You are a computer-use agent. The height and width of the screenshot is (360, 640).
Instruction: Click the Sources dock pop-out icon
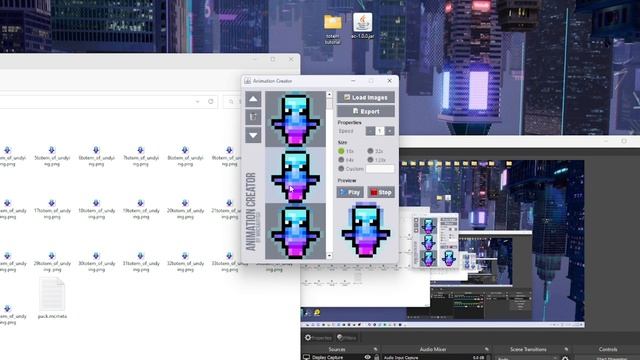click(376, 349)
